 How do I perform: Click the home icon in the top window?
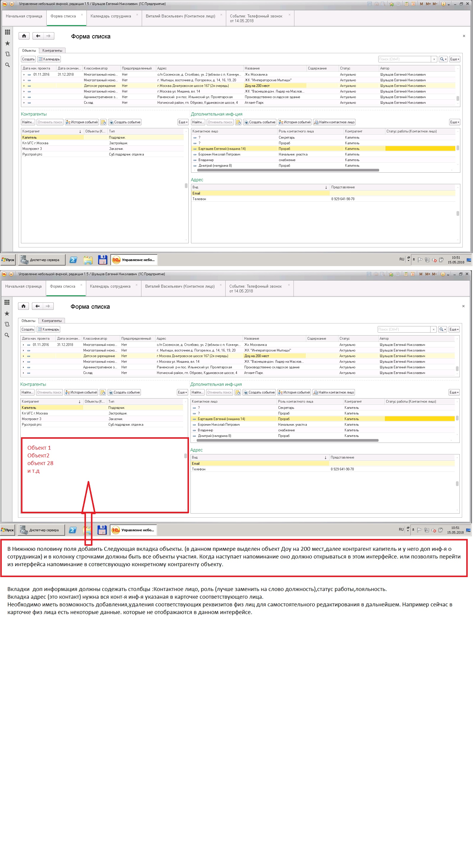point(24,36)
